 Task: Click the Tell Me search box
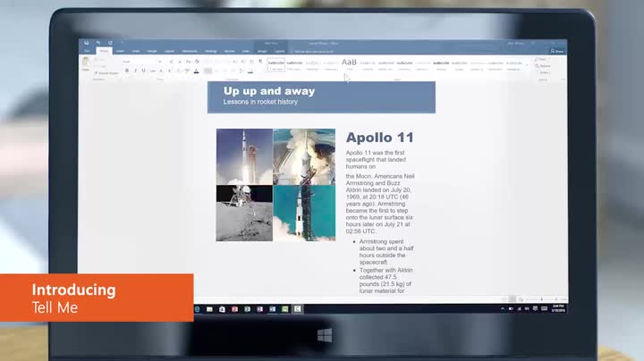tap(313, 52)
